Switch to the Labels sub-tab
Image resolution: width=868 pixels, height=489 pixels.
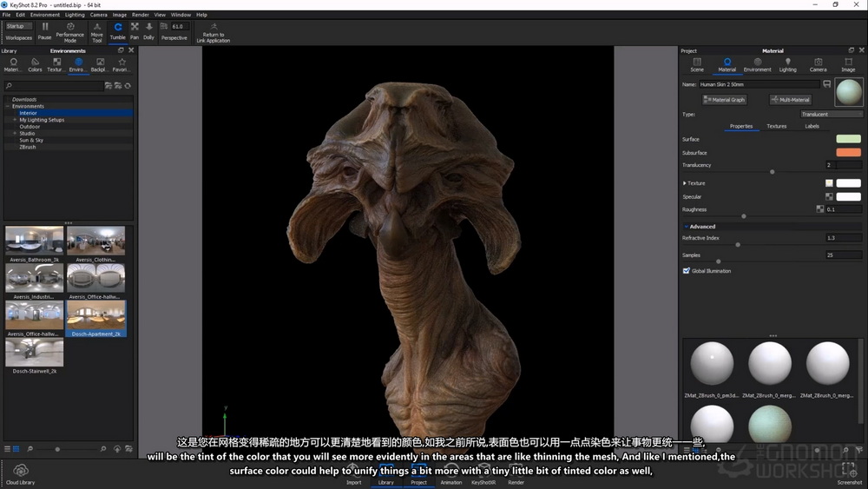coord(812,126)
